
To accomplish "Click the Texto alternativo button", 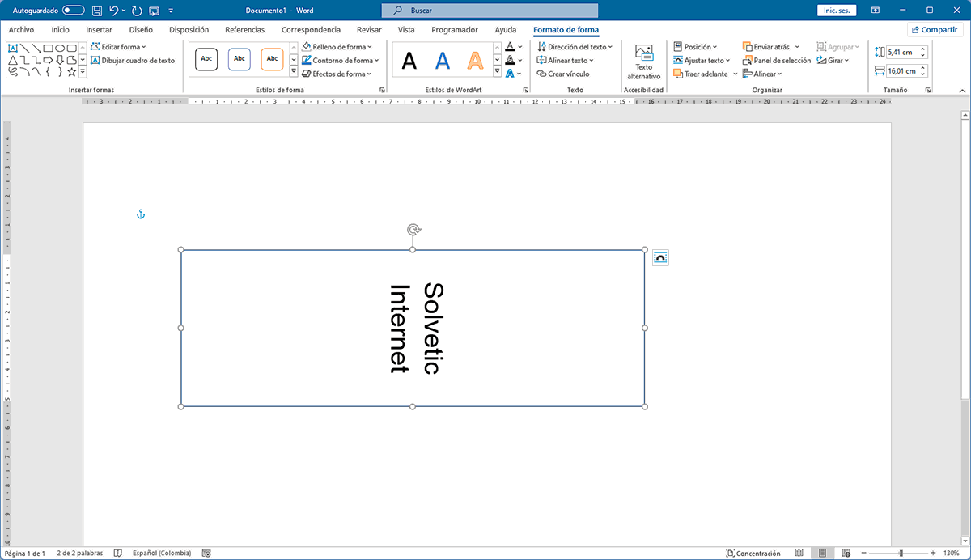I will pos(644,62).
